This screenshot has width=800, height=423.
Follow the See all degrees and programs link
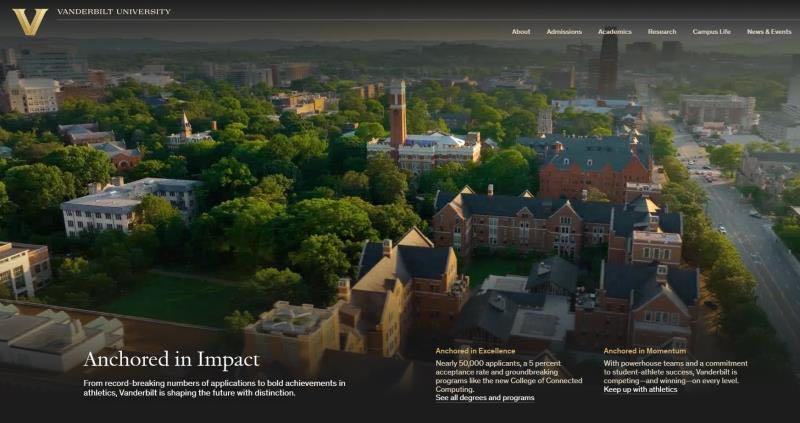pos(484,398)
